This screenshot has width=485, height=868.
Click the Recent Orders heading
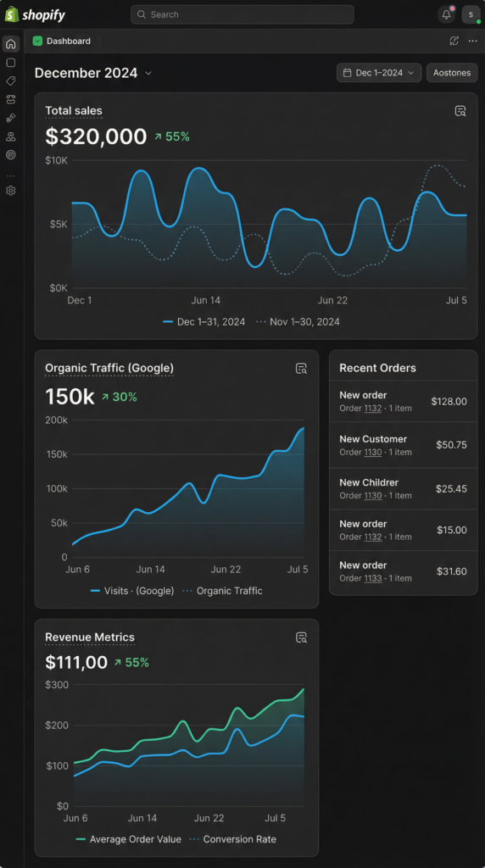(x=377, y=368)
